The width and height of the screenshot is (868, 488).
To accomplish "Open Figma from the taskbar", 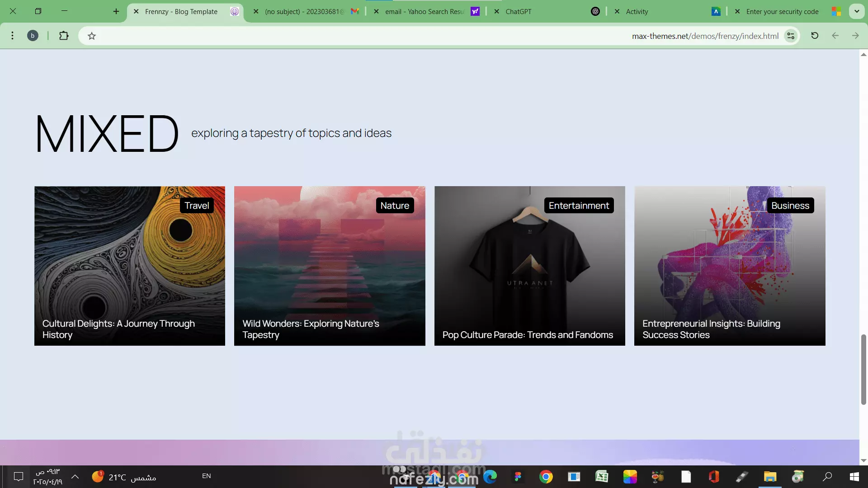I will [518, 476].
